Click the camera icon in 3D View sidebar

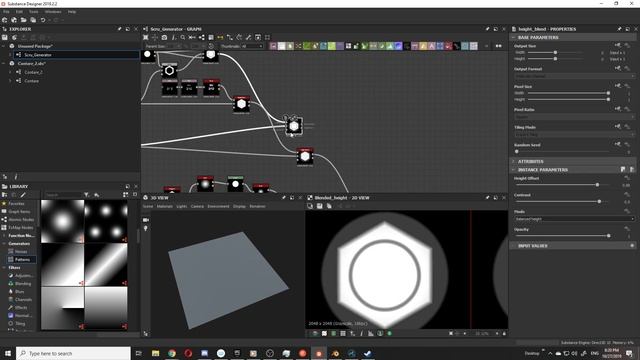146,220
